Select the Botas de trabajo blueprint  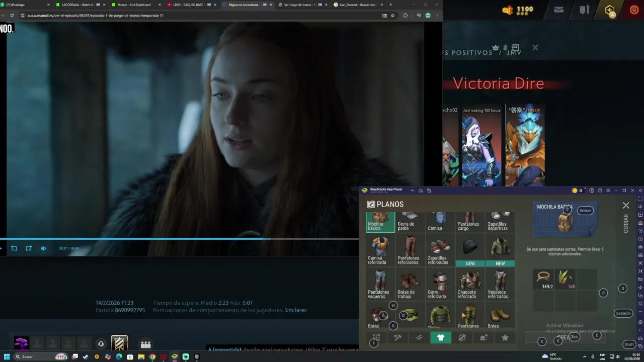pyautogui.click(x=410, y=285)
